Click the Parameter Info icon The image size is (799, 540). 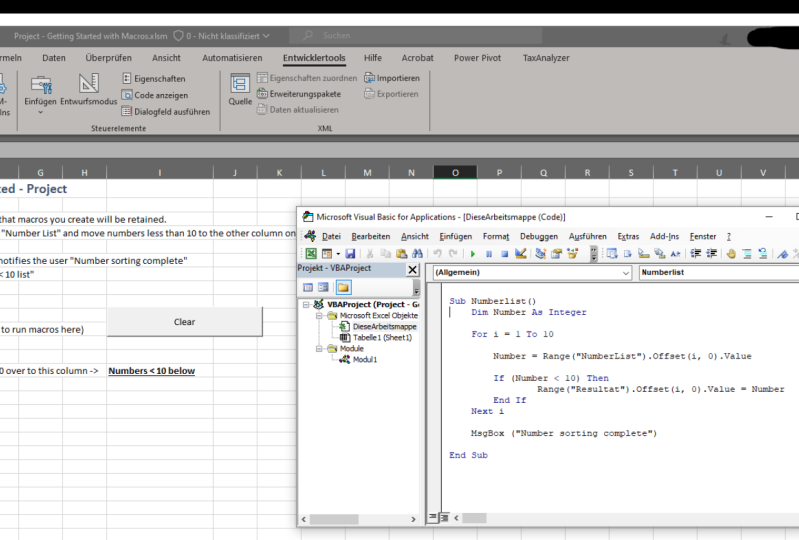click(x=659, y=253)
